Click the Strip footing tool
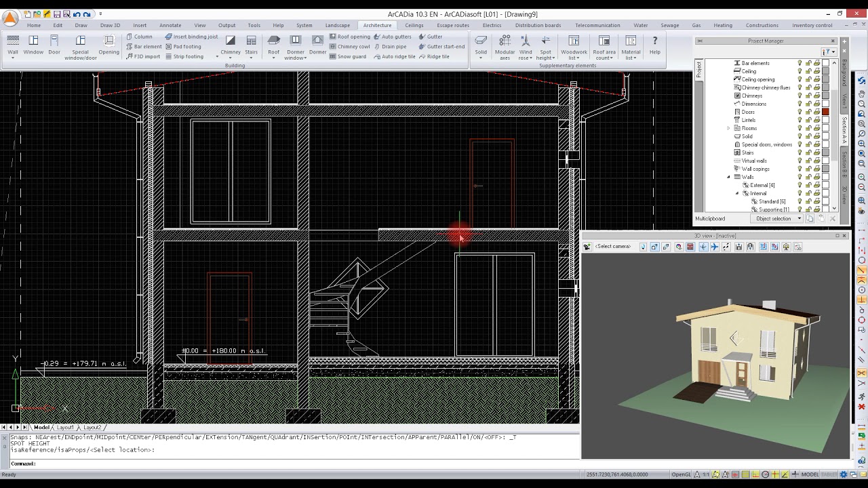Image resolution: width=868 pixels, height=488 pixels. 184,56
